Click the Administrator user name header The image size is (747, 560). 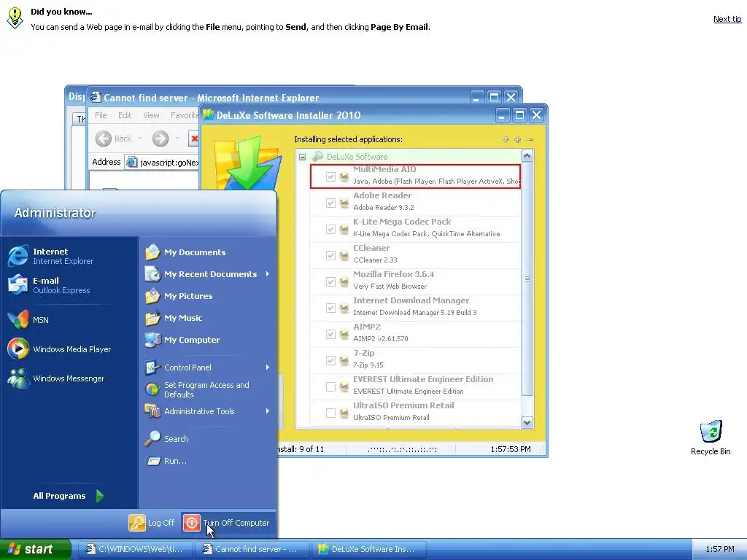(55, 213)
